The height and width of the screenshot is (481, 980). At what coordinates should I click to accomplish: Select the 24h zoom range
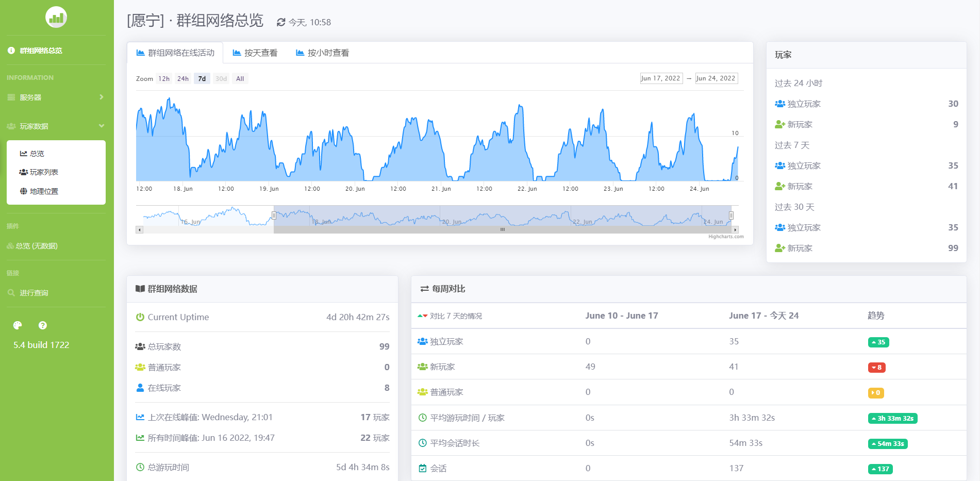[x=183, y=79]
